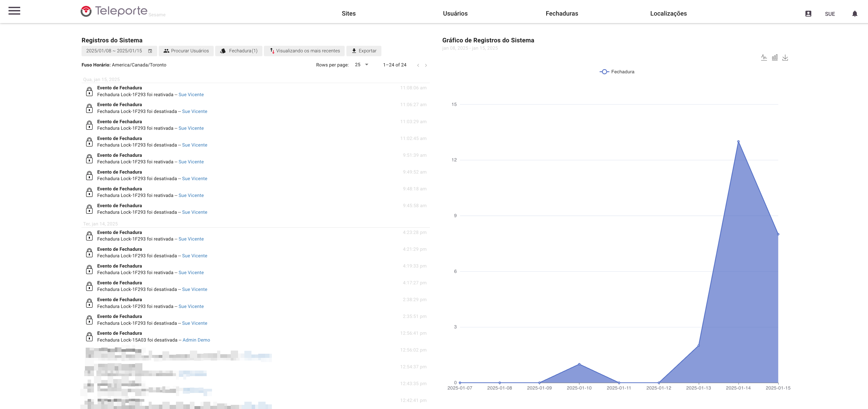Toggle Visualizando os mais recentes sort order
Viewport: 868px width, 409px height.
tap(304, 51)
